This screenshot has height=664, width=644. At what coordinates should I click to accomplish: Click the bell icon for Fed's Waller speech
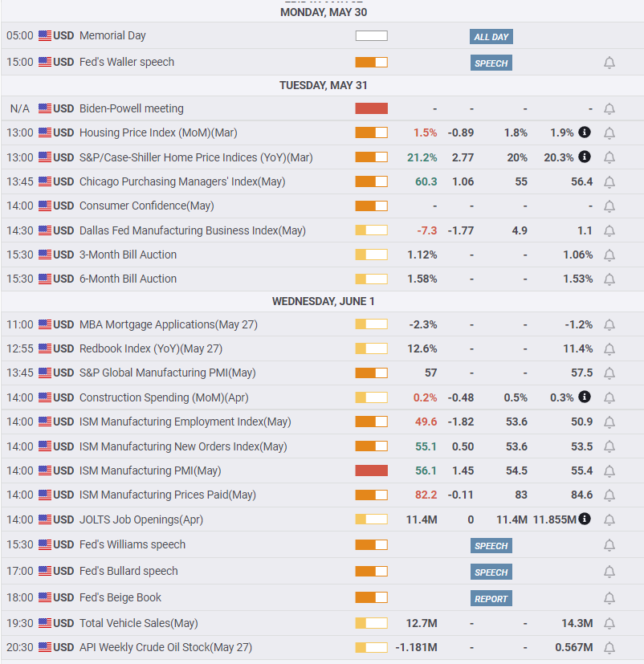(x=609, y=63)
